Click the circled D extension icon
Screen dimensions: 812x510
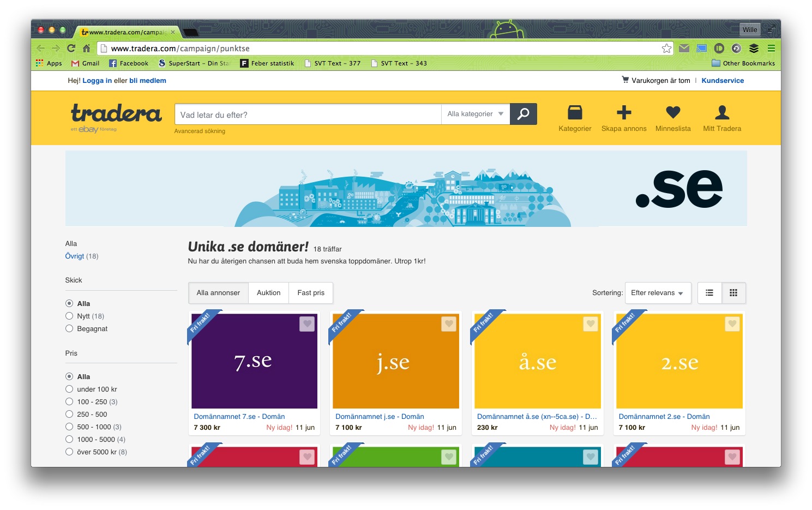coord(719,48)
